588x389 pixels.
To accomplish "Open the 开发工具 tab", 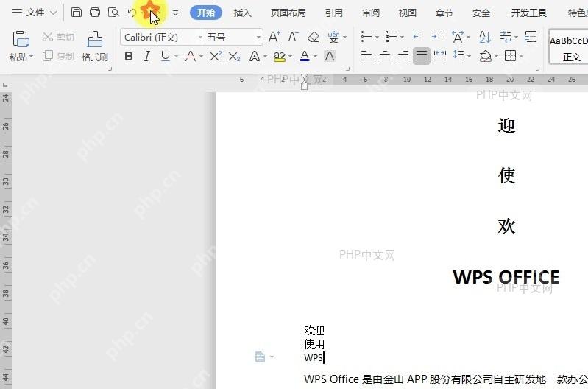I will click(x=528, y=13).
